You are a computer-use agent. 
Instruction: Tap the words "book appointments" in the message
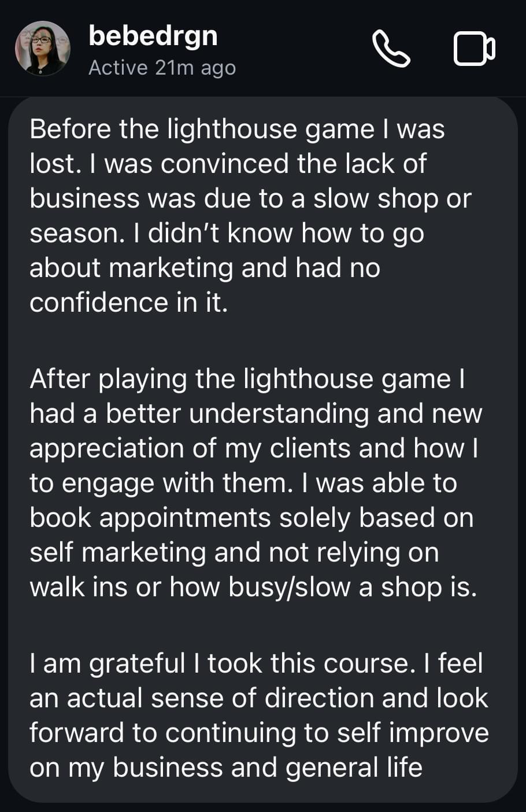tap(150, 518)
